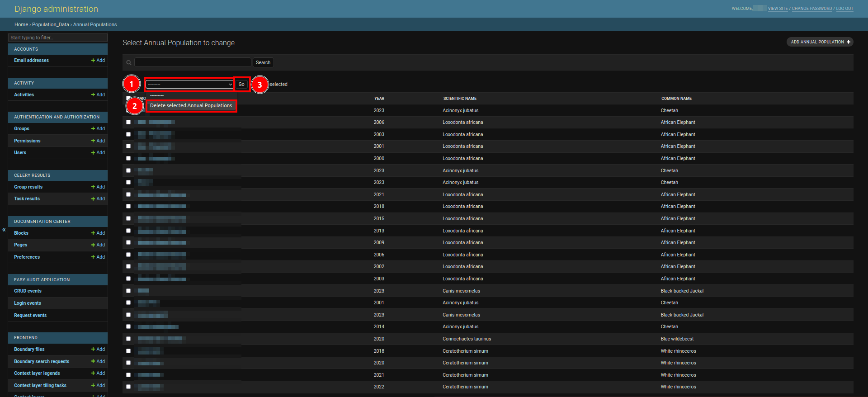
Task: Open the View Site link
Action: coord(778,9)
